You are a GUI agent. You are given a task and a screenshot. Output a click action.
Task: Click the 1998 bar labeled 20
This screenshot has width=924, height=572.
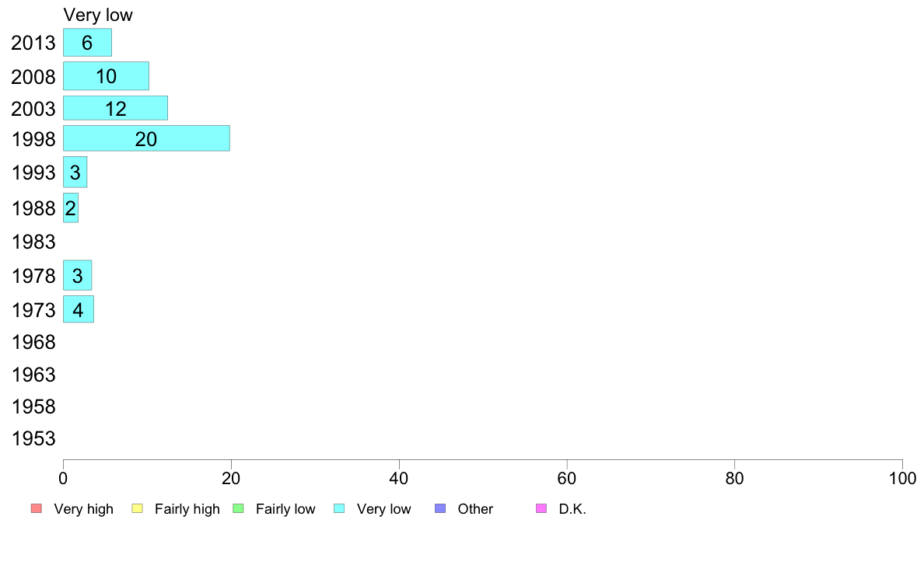coord(146,138)
